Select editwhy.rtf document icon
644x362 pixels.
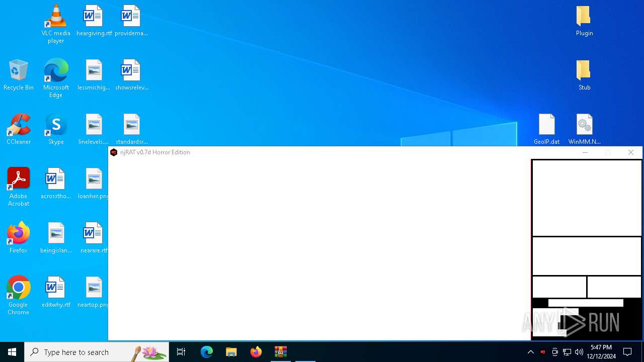(56, 292)
